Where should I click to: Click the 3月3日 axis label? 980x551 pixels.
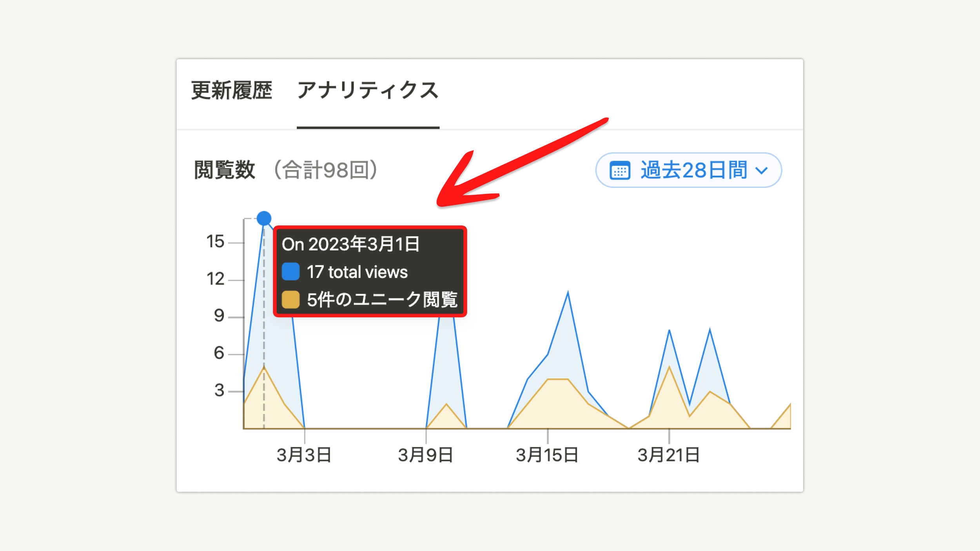pyautogui.click(x=304, y=455)
